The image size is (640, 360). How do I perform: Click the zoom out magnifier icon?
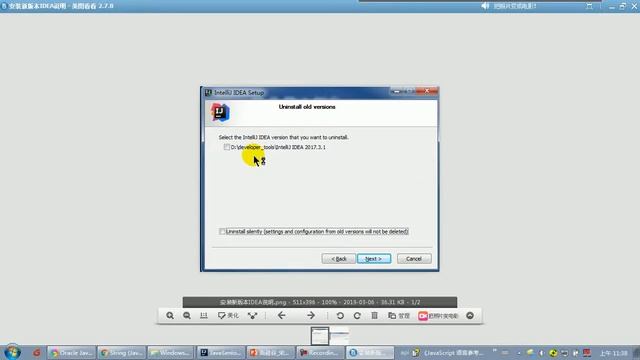tap(187, 316)
